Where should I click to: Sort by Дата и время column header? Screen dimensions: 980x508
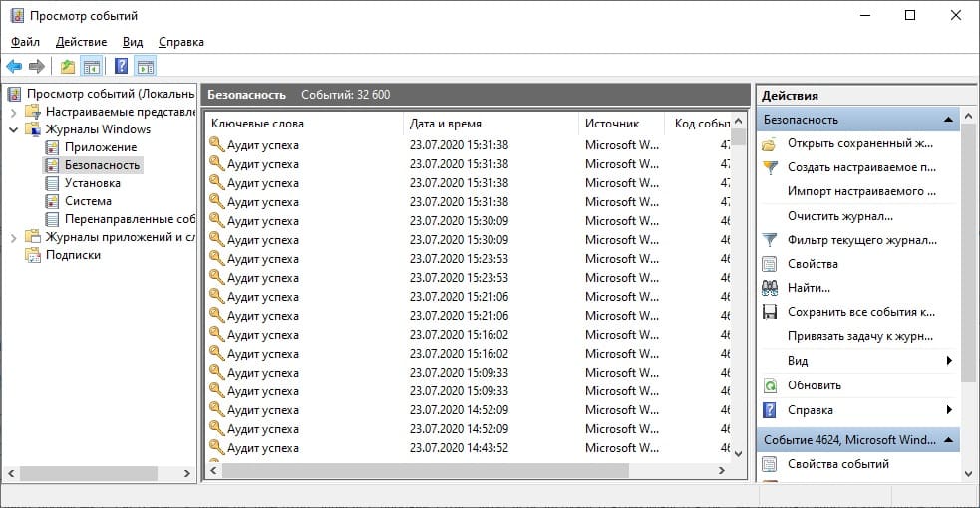491,124
